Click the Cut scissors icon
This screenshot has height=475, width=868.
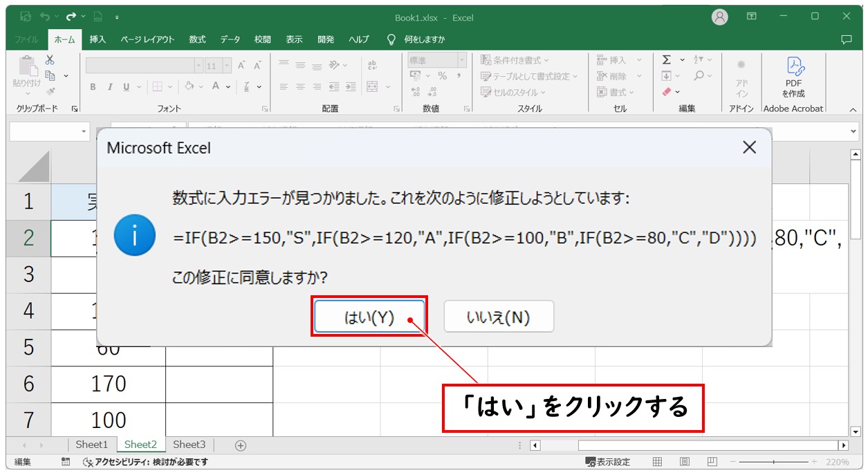pos(50,60)
